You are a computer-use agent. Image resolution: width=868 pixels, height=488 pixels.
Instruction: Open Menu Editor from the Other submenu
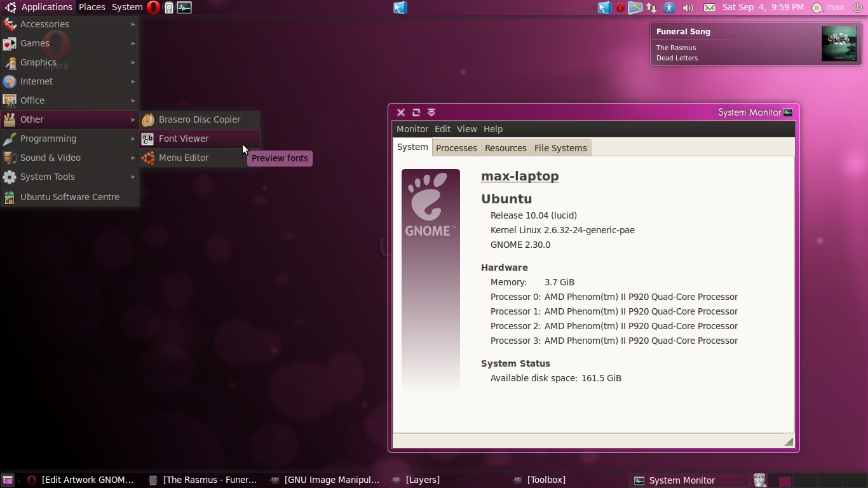(200, 158)
